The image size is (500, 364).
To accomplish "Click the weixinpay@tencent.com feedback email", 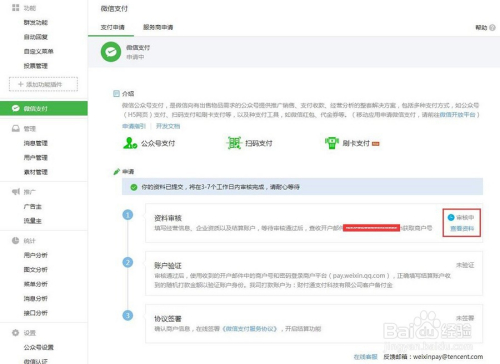I will coord(448,357).
